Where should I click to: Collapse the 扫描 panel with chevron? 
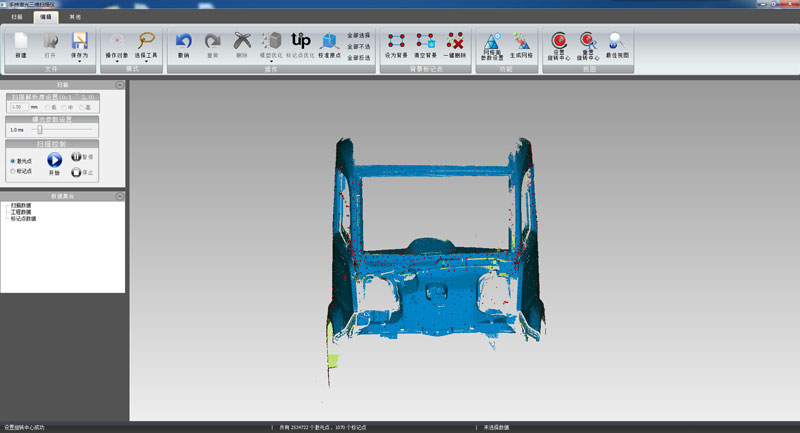(x=120, y=85)
